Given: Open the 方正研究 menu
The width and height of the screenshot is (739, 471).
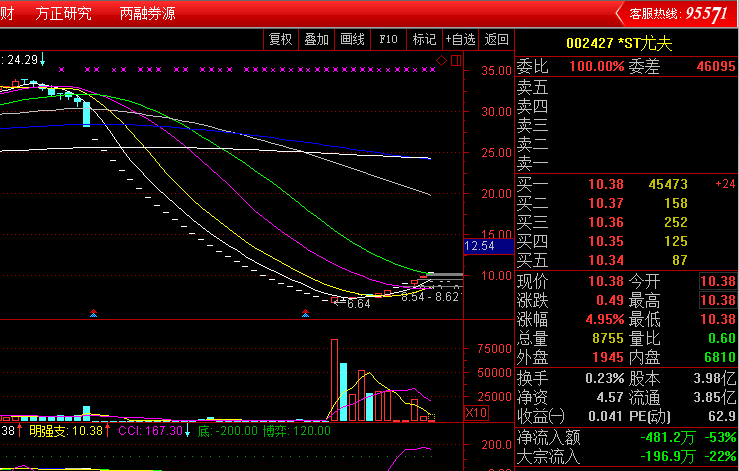Looking at the screenshot, I should 63,13.
